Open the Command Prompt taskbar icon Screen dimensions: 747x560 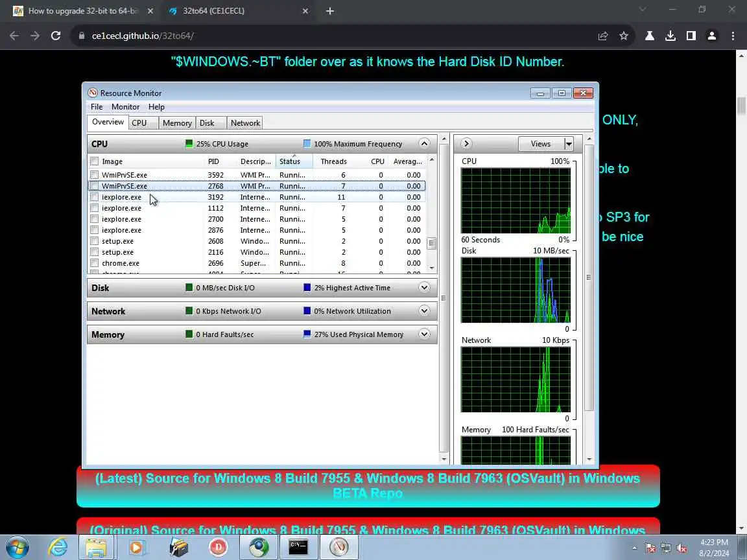pyautogui.click(x=298, y=547)
